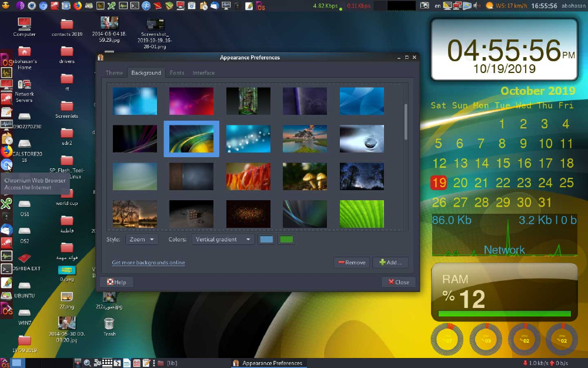Click the Help button

coord(116,282)
